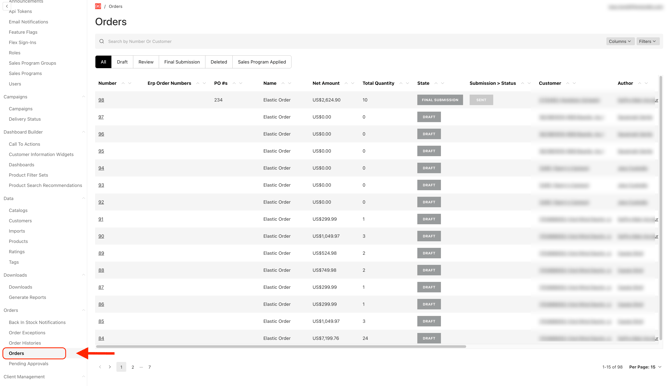Collapse the sidebar with the back chevron
The image size is (670, 386).
(6, 6)
